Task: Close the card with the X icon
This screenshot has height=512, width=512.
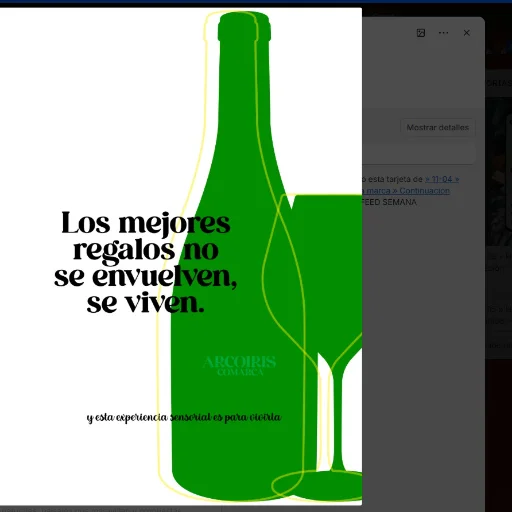Action: coord(467,33)
